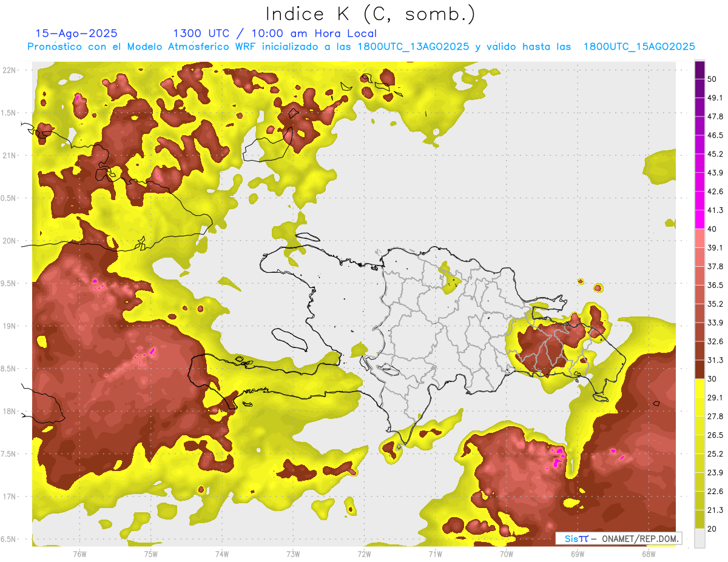Click the '17N' latitude label
This screenshot has height=562, width=728.
coord(9,497)
